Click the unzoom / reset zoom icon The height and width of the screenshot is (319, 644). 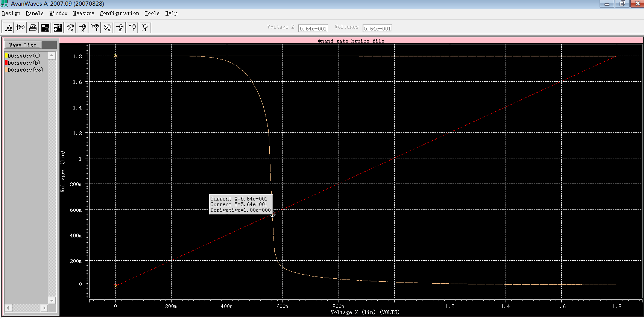coord(145,27)
